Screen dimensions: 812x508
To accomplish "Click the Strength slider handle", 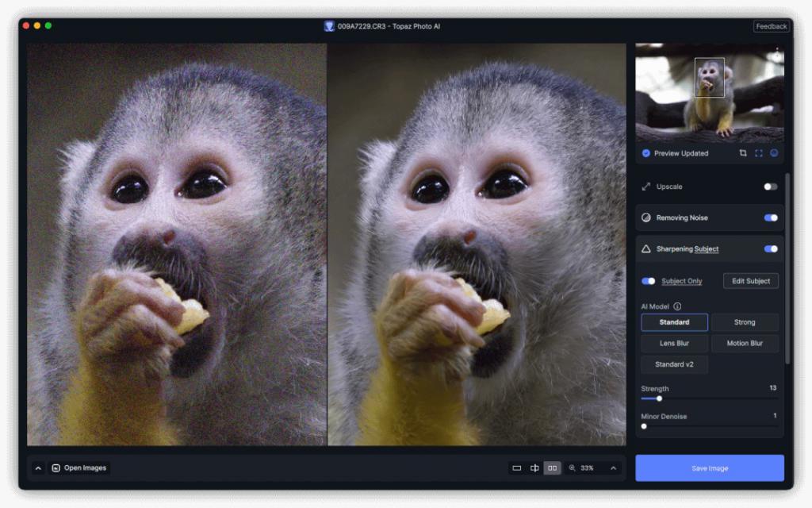I will click(x=659, y=398).
